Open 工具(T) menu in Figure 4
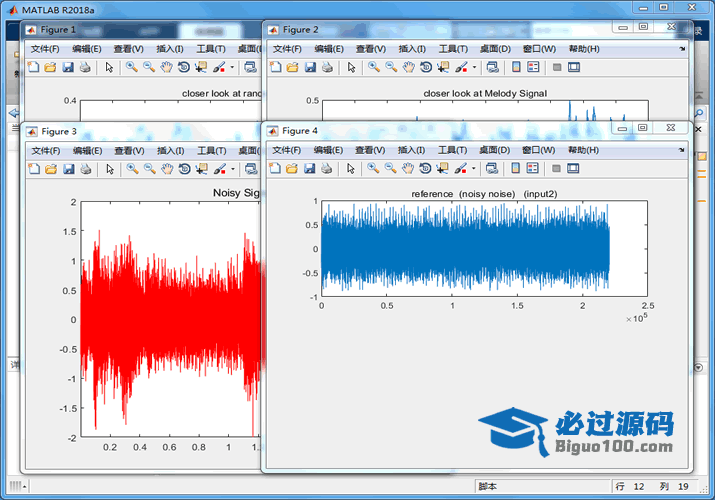This screenshot has width=715, height=500. click(453, 150)
